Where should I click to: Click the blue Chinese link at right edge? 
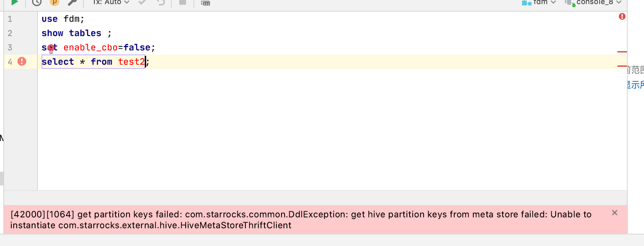point(635,84)
